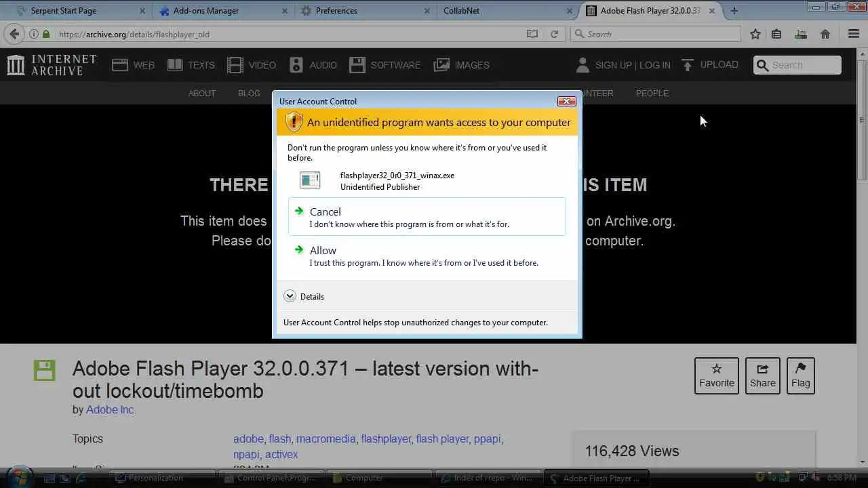
Task: Click the green arrow beside Cancel
Action: coord(299,211)
